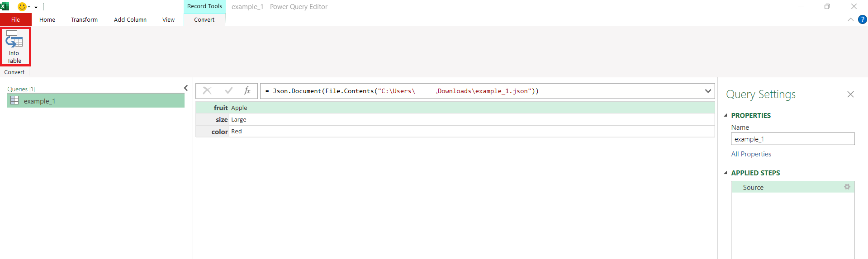Close the Query Settings pane
The width and height of the screenshot is (868, 259).
pyautogui.click(x=850, y=94)
